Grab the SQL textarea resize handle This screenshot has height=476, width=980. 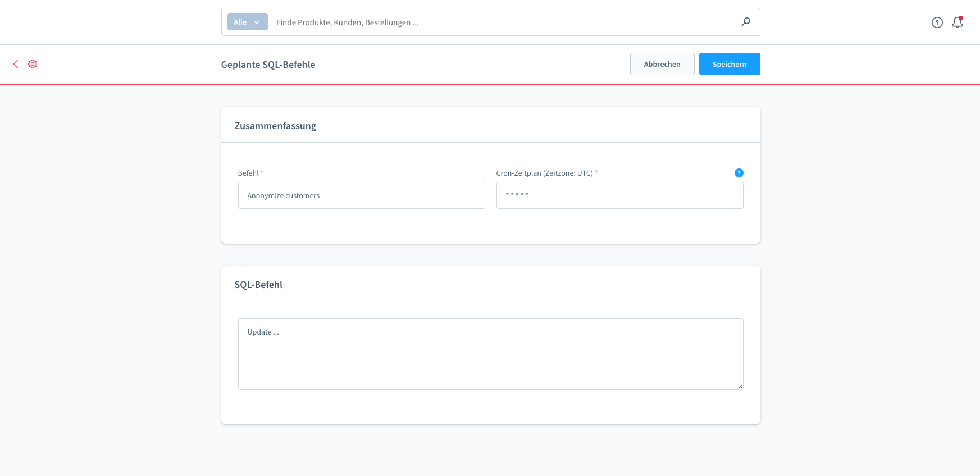pos(740,386)
